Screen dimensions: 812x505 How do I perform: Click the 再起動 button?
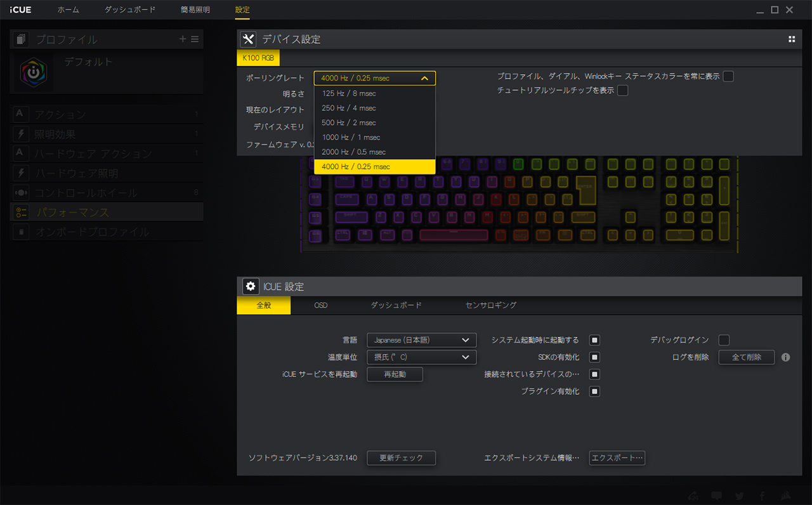click(395, 374)
